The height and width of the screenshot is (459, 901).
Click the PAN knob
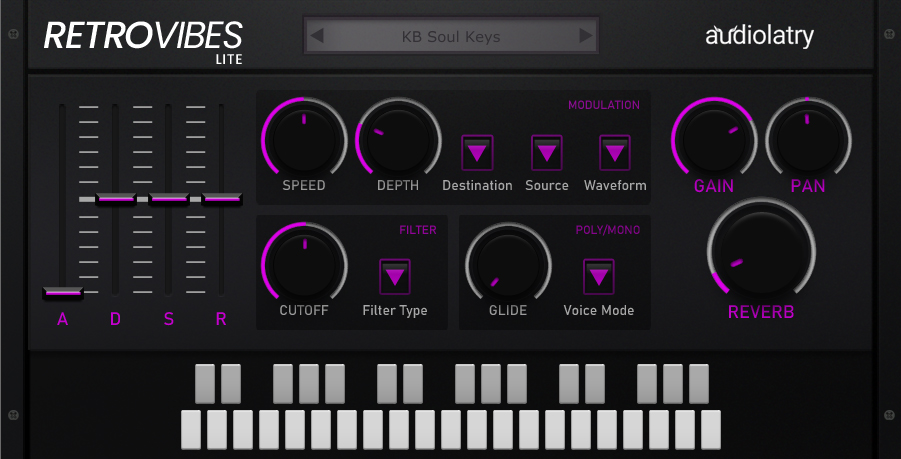pos(808,140)
